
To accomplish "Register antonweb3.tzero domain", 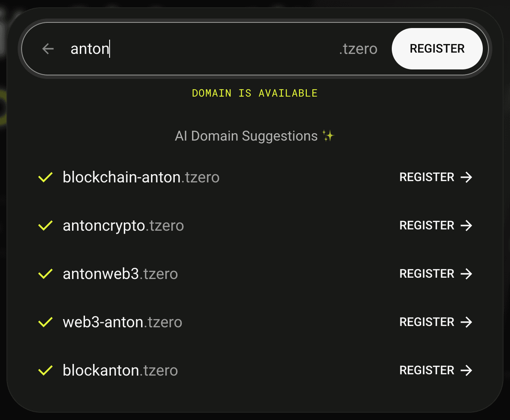I will coord(435,274).
